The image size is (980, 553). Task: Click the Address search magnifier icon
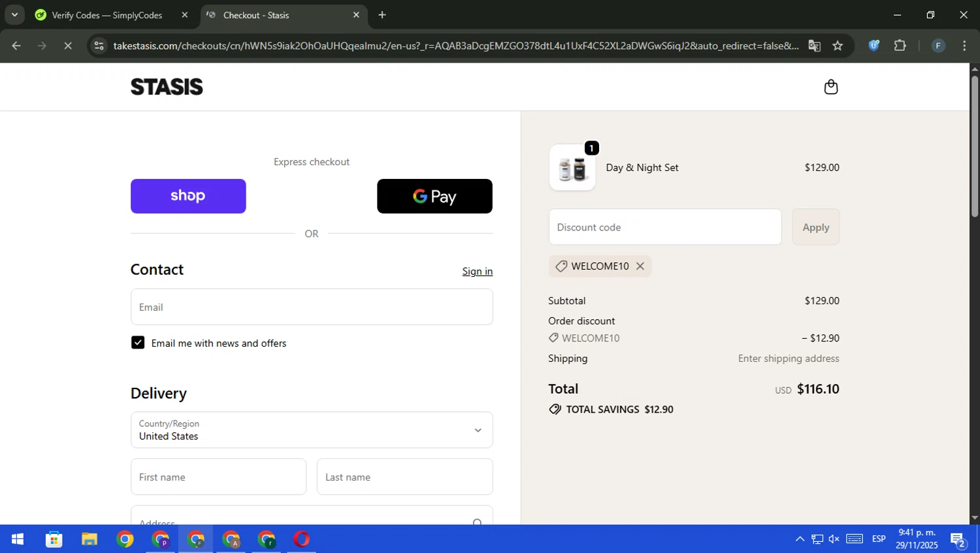(x=478, y=522)
